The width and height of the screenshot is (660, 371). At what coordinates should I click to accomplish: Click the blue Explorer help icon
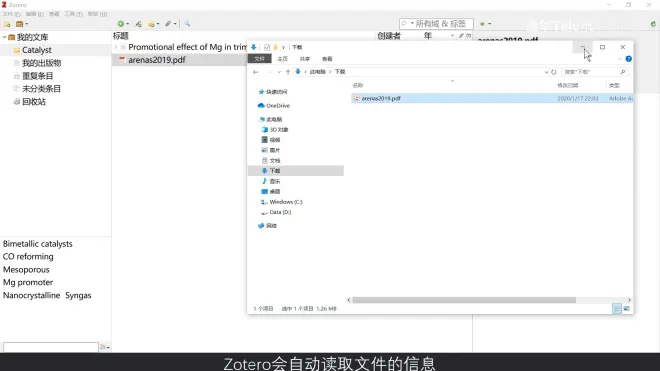click(628, 59)
